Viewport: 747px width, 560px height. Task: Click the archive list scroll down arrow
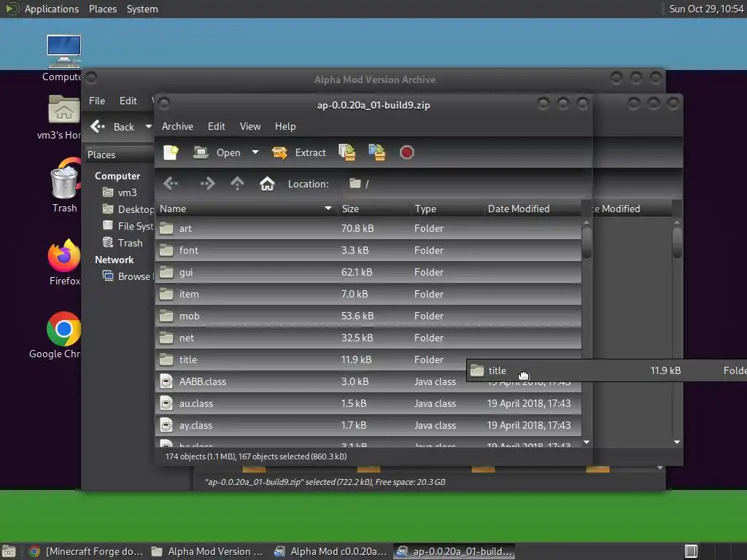point(587,443)
